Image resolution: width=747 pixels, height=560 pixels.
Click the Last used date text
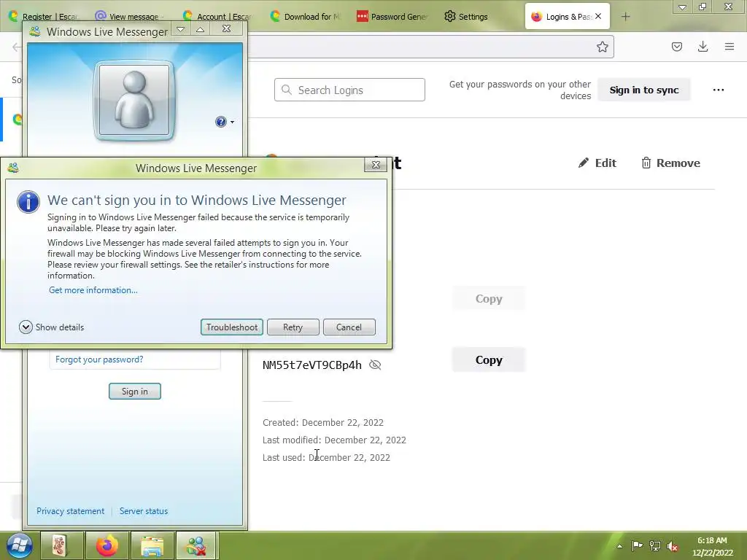point(326,458)
